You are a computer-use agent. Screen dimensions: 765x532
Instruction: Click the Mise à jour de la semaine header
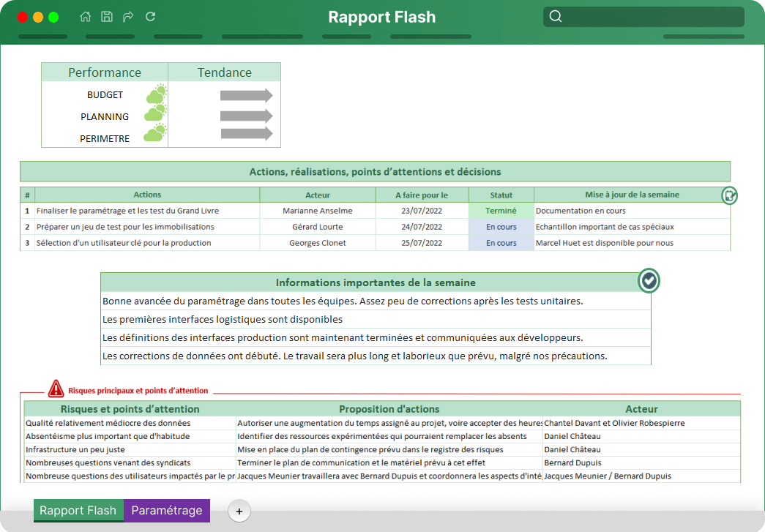[632, 195]
